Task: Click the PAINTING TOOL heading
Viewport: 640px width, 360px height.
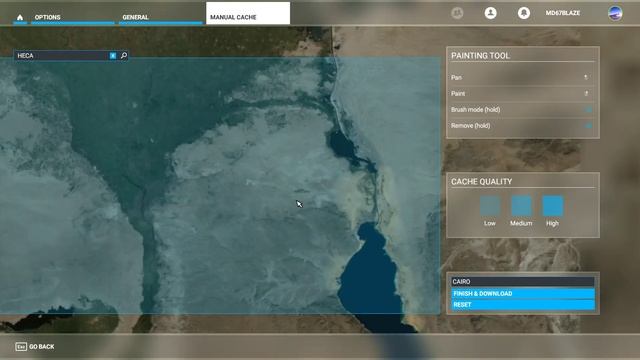Action: coord(480,56)
